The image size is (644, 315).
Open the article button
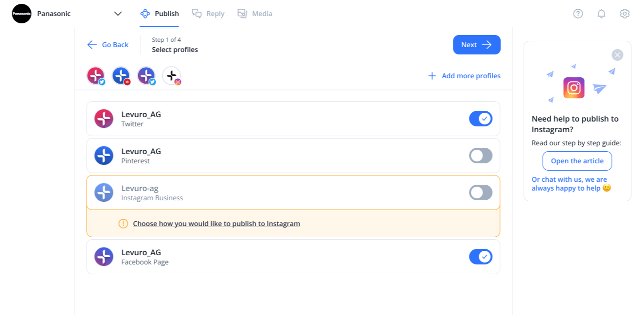click(577, 161)
